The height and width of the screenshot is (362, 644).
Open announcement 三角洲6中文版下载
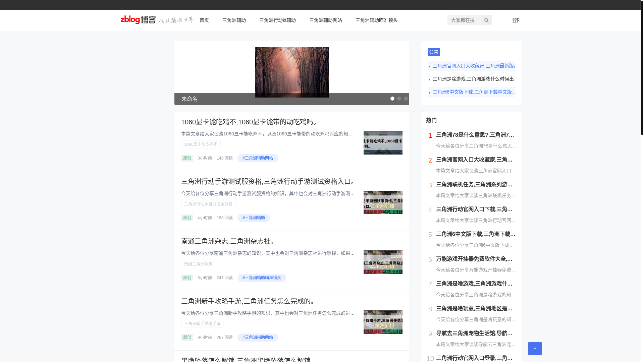(471, 92)
